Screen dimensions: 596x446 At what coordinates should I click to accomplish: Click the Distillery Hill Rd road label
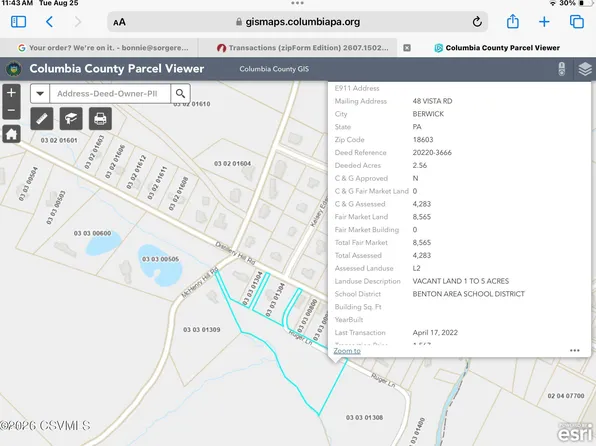(235, 253)
